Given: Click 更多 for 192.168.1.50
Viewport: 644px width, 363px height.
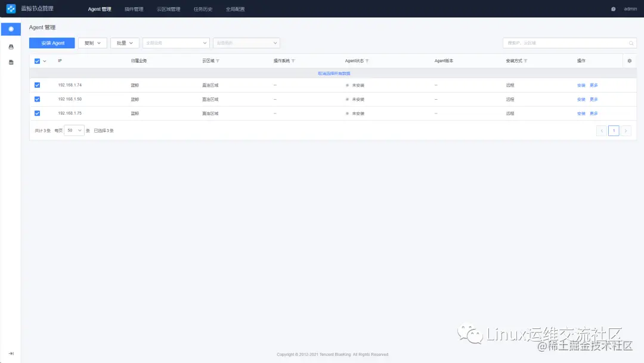Looking at the screenshot, I should [x=594, y=100].
